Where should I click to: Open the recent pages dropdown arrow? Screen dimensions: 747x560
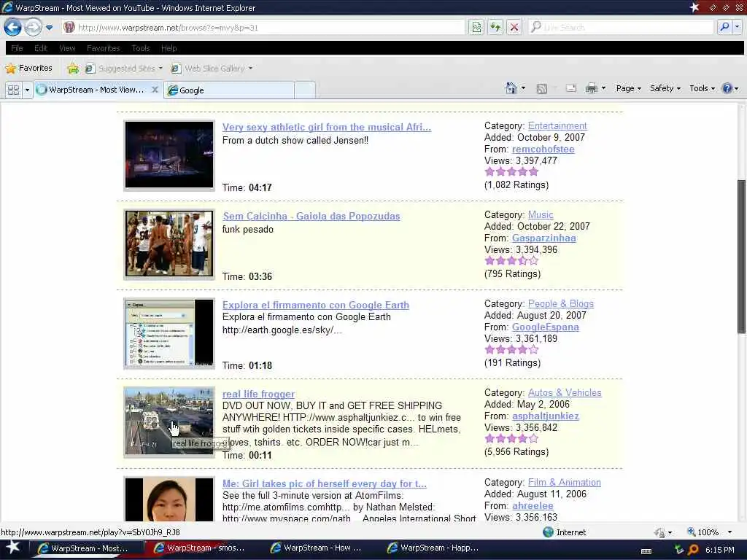49,28
